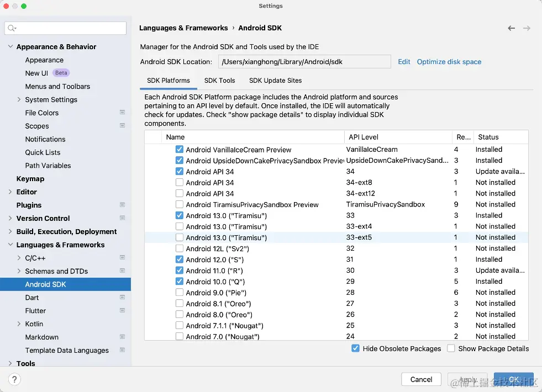Viewport: 542px width, 392px height.
Task: Collapse Languages & Frameworks section
Action: pyautogui.click(x=10, y=245)
